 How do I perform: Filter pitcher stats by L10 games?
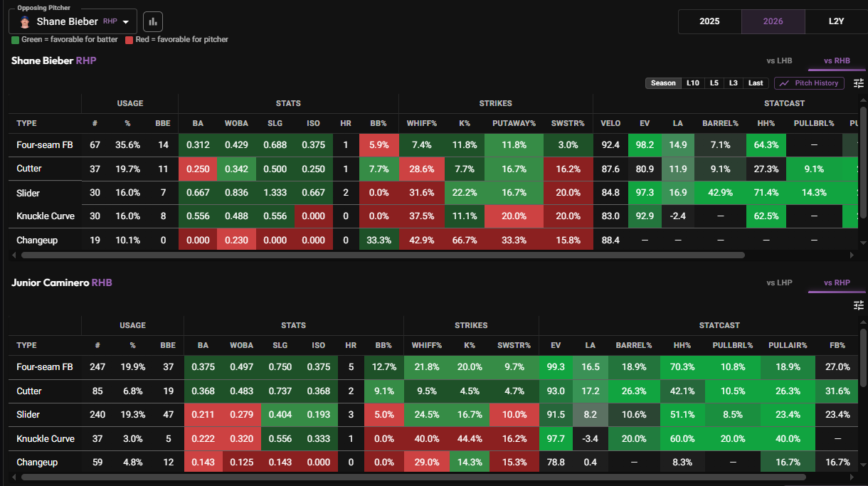pos(692,83)
